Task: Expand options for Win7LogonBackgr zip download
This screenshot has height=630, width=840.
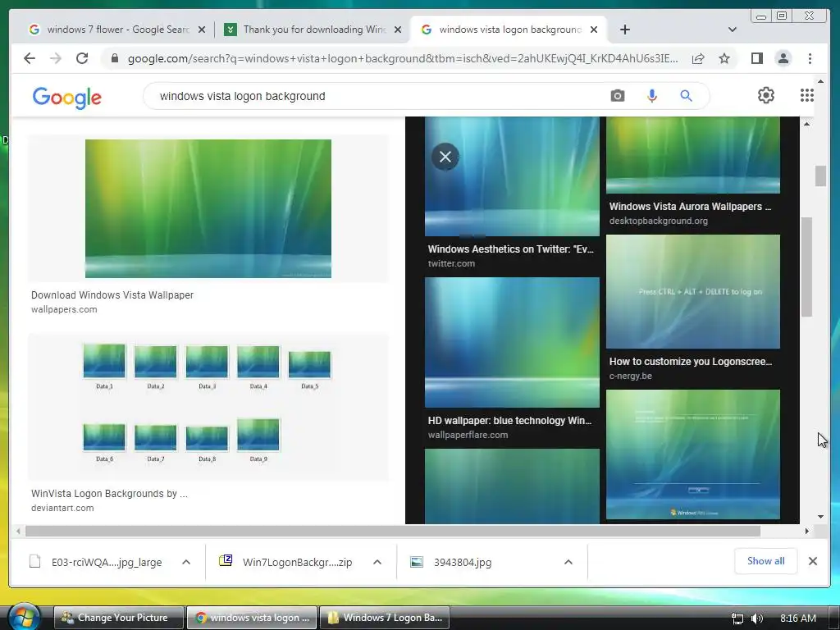Action: coord(377,562)
